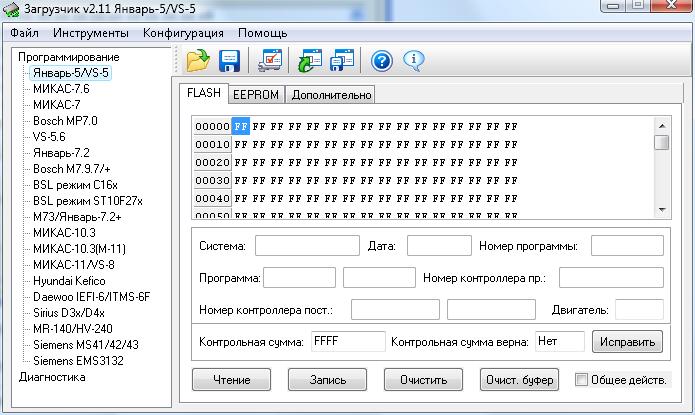The image size is (695, 415).
Task: Click the info speech bubble icon
Action: (414, 61)
